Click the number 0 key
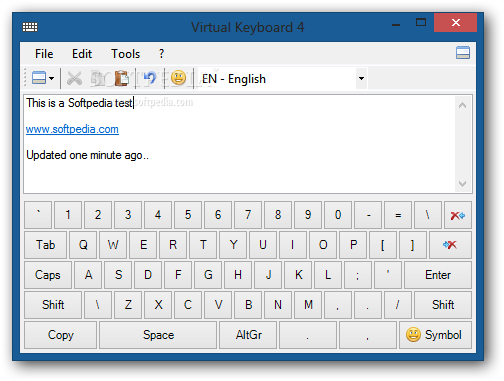504x381 pixels. pos(338,215)
